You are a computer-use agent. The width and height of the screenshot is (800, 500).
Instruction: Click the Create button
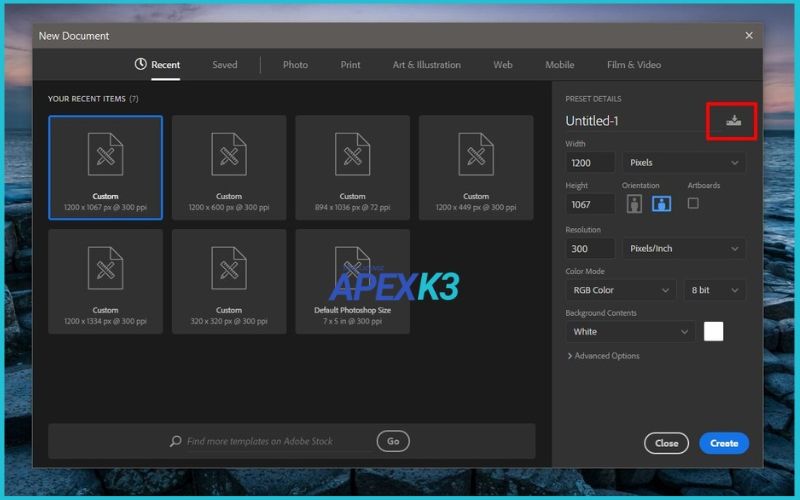(724, 443)
